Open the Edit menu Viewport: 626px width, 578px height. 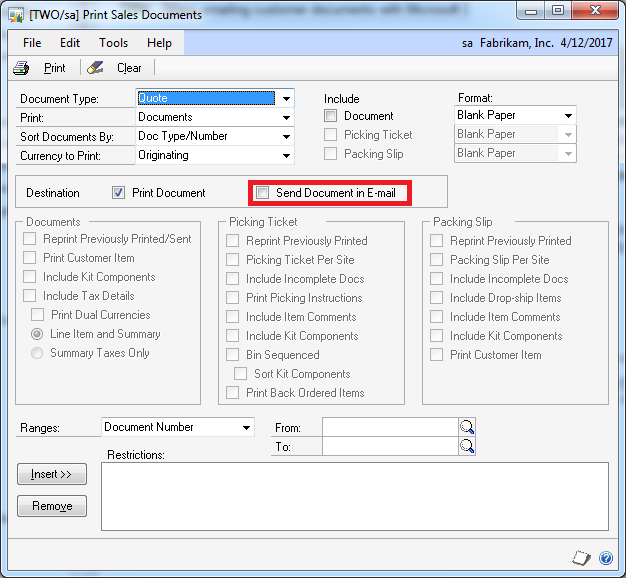[x=70, y=43]
